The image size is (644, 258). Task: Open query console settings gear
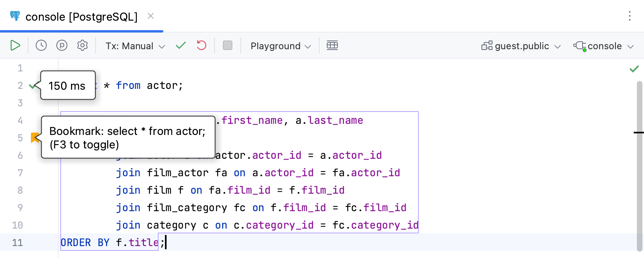pyautogui.click(x=82, y=46)
